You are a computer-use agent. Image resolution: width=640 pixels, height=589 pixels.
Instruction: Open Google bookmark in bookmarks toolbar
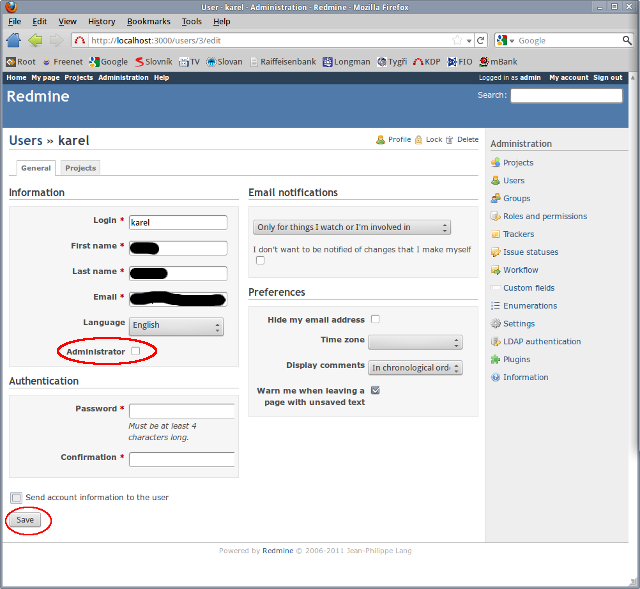tap(109, 62)
